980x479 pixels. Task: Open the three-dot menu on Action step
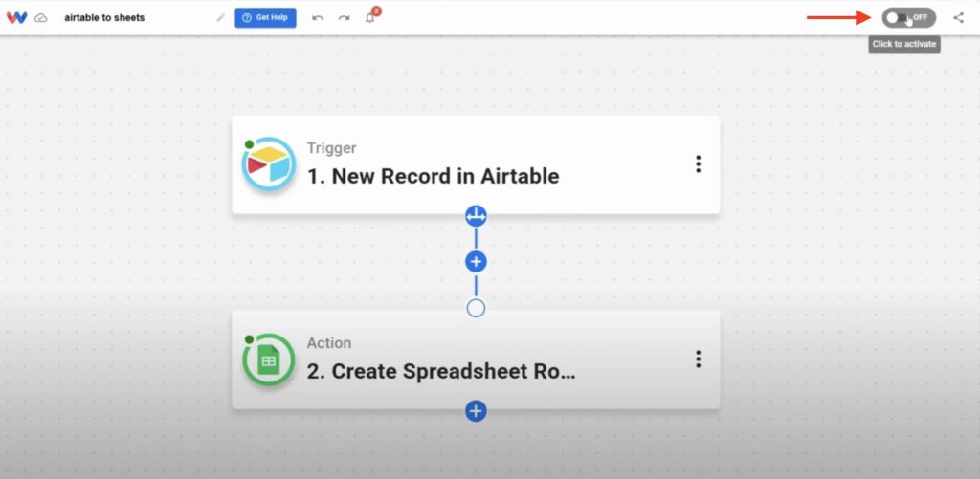pyautogui.click(x=698, y=359)
